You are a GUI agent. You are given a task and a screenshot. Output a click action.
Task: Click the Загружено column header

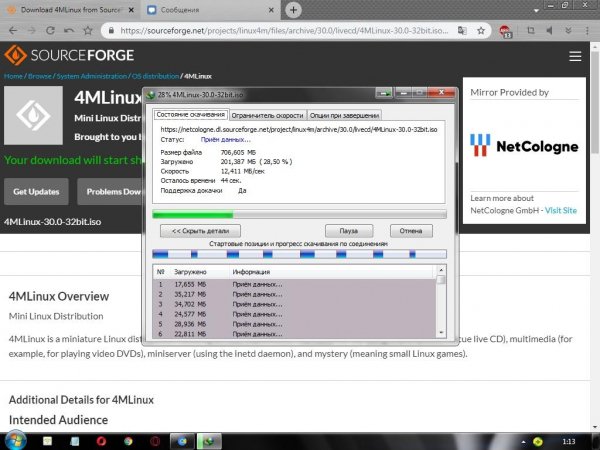[190, 272]
